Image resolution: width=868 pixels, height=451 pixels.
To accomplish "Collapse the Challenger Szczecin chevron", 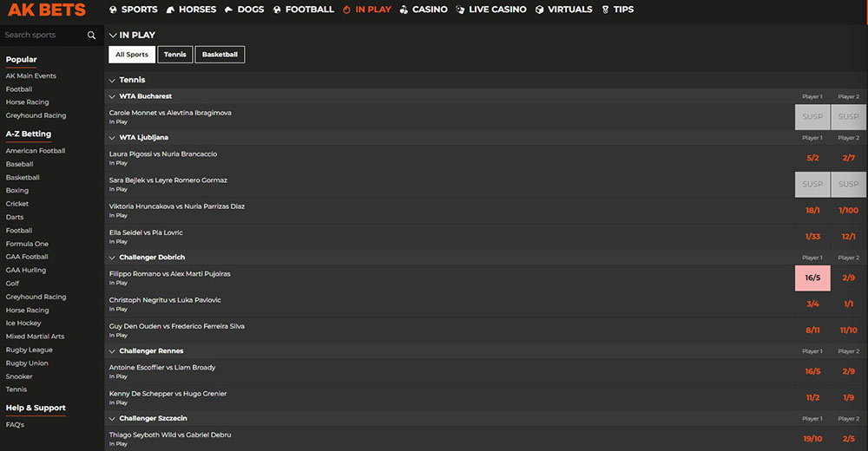I will coord(112,419).
